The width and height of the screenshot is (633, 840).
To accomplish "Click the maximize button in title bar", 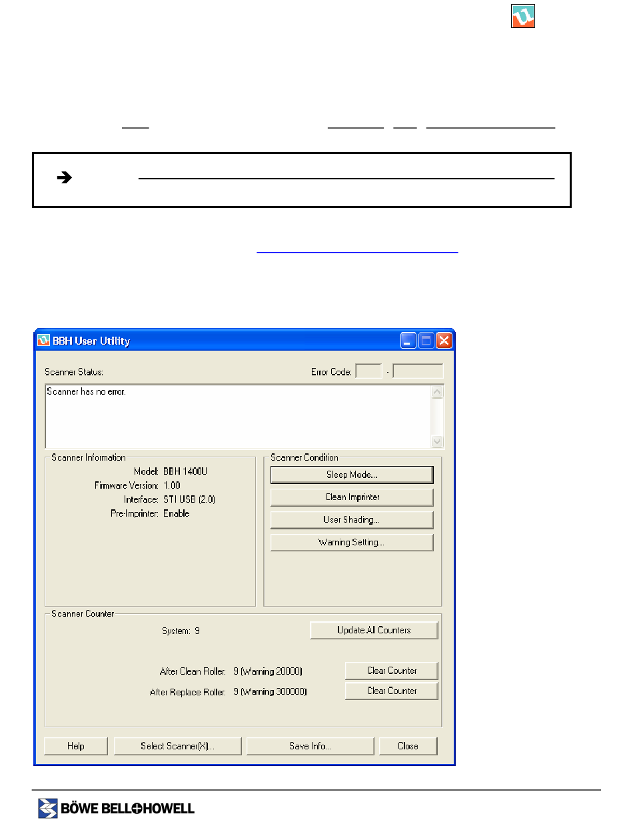I will click(426, 341).
